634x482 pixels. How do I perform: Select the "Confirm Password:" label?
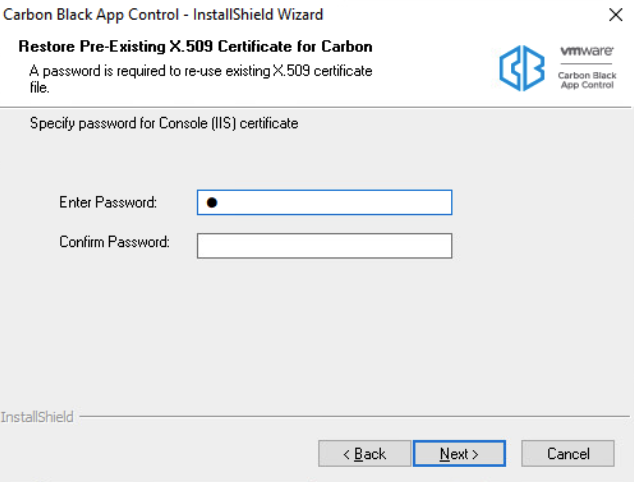click(x=114, y=242)
